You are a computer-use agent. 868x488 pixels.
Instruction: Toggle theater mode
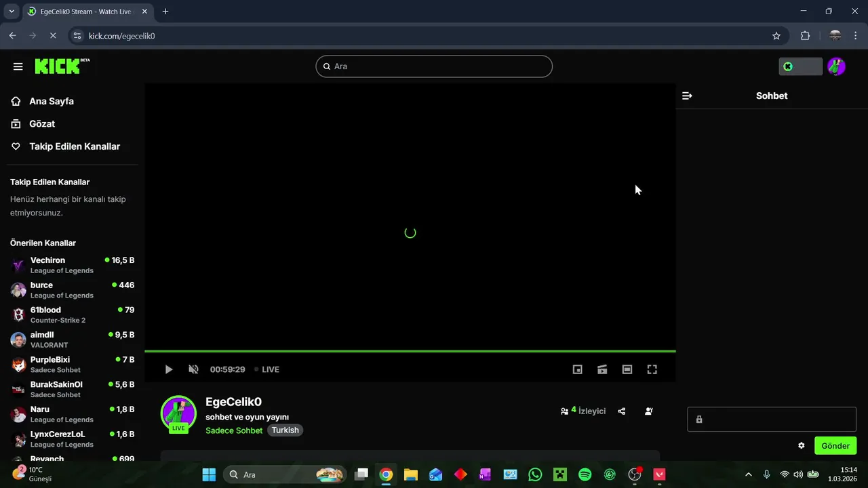[627, 369]
